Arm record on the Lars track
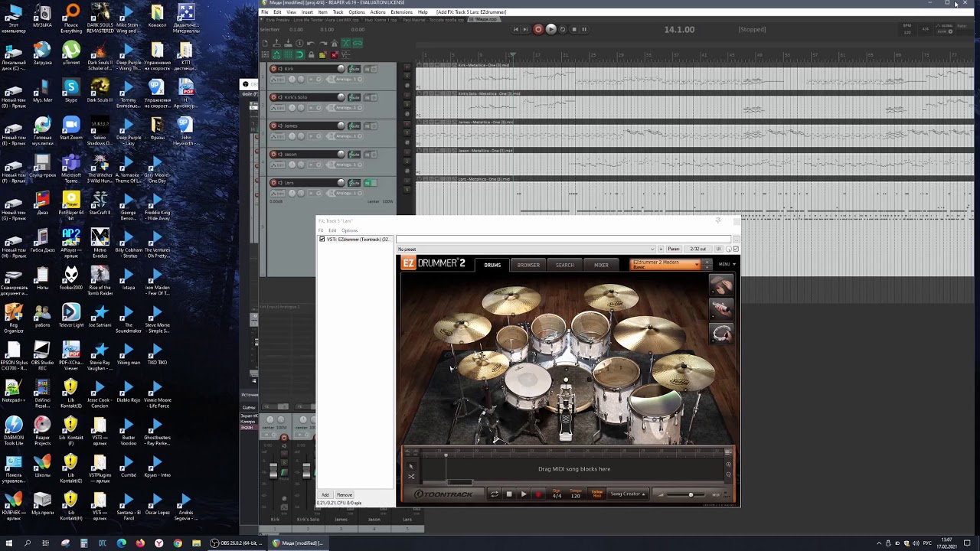The width and height of the screenshot is (980, 551). pos(273,182)
